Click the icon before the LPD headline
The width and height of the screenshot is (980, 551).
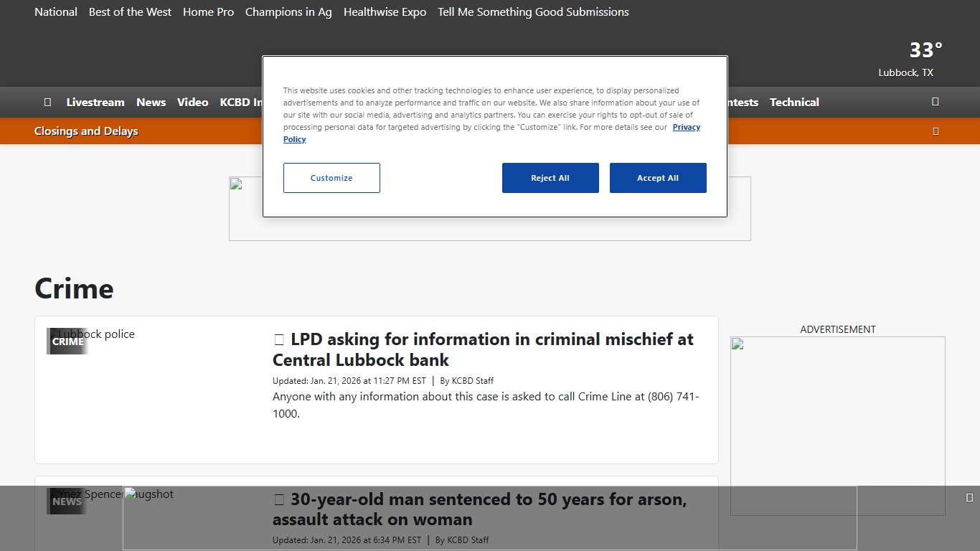click(279, 340)
